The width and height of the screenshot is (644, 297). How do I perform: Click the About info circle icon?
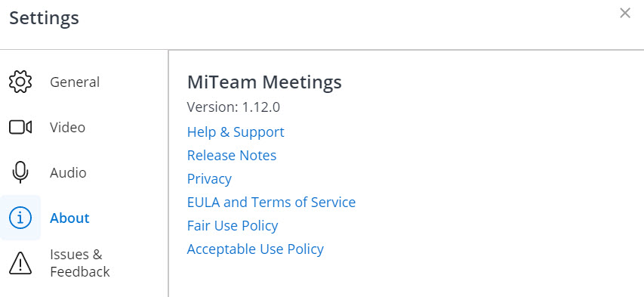[20, 218]
